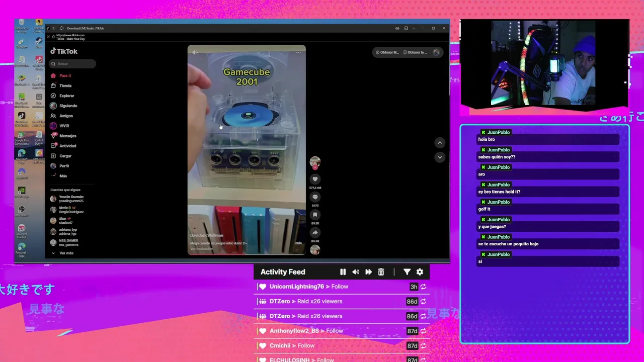Image resolution: width=644 pixels, height=362 pixels.
Task: Open Yoselin Guzmán's followed account
Action: (x=67, y=199)
